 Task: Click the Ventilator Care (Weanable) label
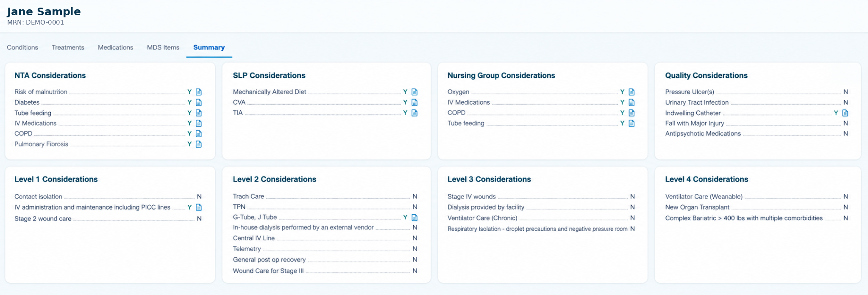(704, 197)
